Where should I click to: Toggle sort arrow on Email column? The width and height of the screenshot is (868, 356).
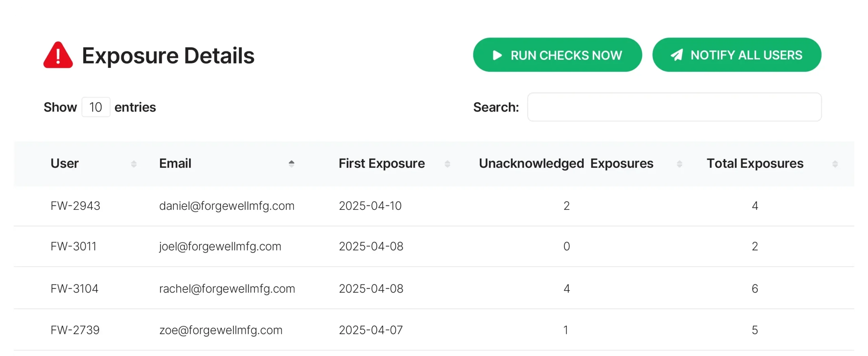pos(291,164)
